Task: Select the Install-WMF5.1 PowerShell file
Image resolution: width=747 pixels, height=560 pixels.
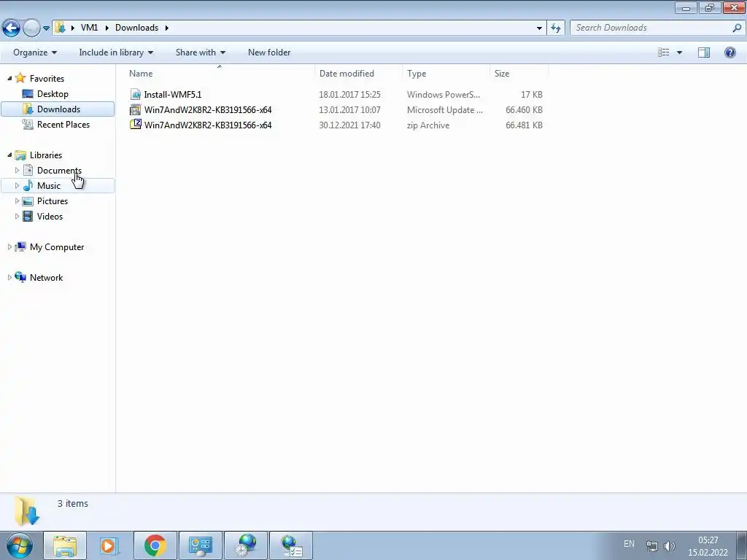Action: tap(172, 94)
